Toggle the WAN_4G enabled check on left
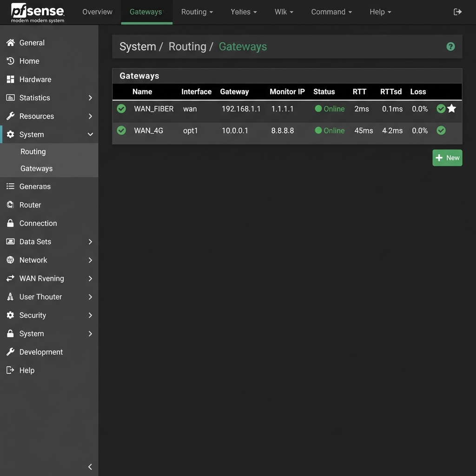 tap(121, 131)
